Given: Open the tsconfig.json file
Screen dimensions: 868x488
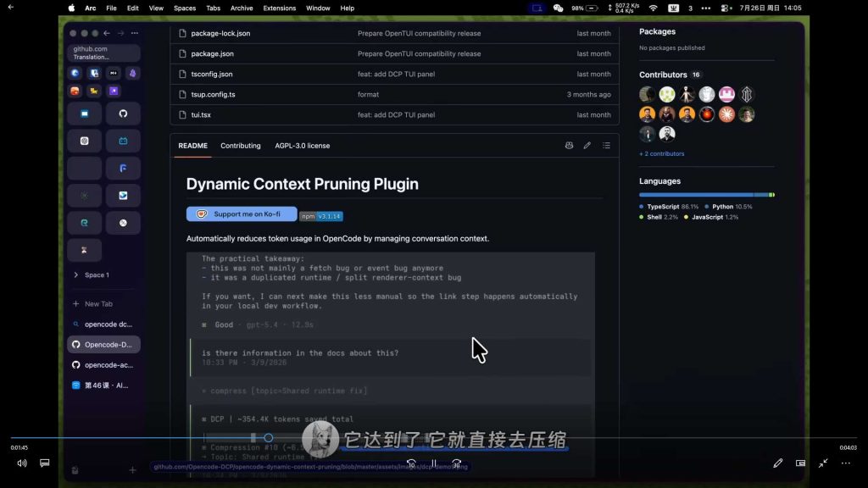Looking at the screenshot, I should (x=211, y=75).
